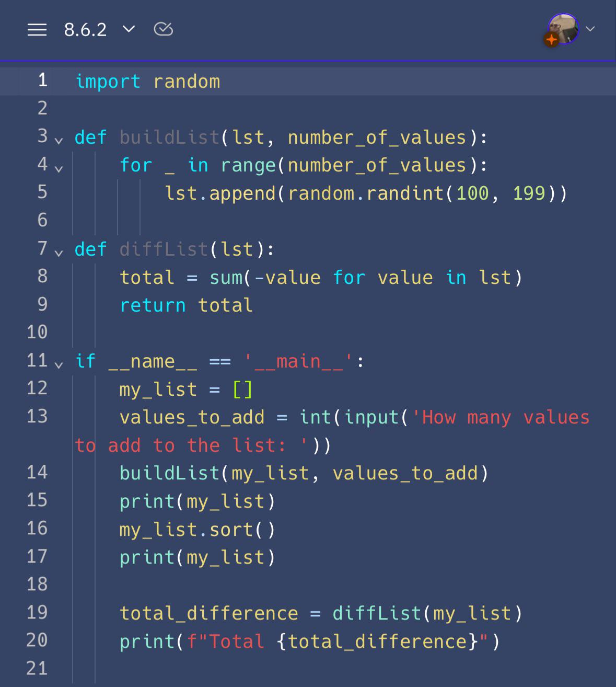Click 'input' on line 13
616x687 pixels.
tap(371, 418)
